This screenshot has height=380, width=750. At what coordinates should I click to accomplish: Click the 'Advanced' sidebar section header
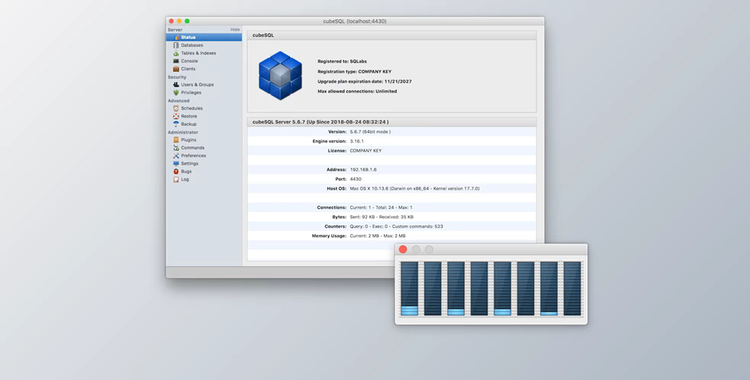[178, 101]
